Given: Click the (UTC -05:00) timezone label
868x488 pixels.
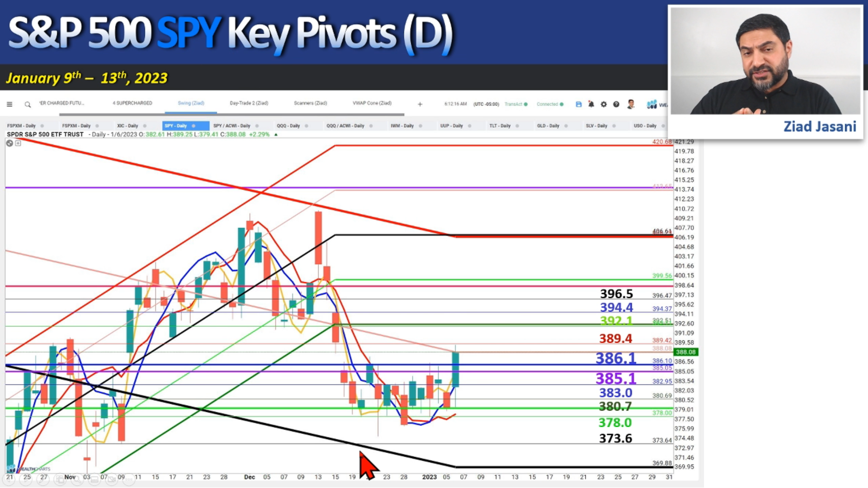Looking at the screenshot, I should click(x=486, y=104).
